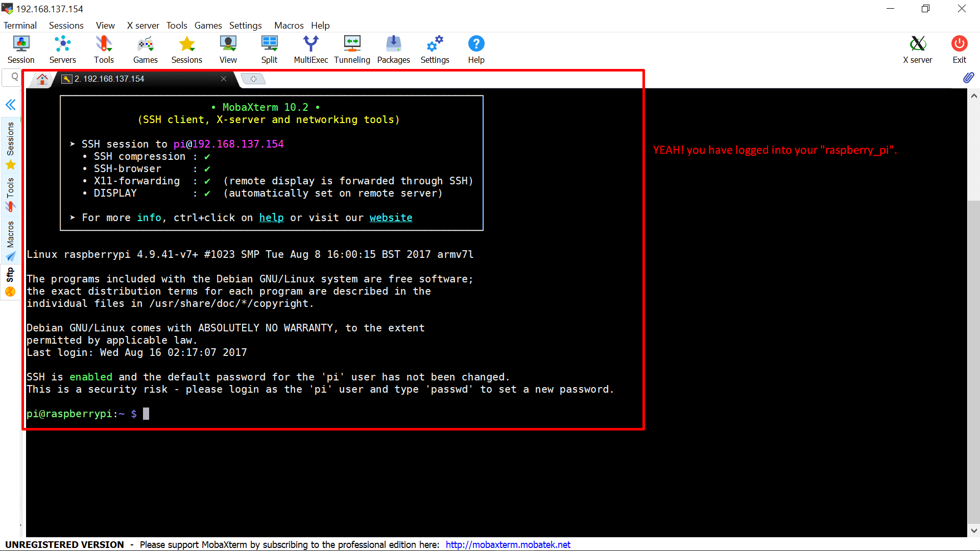The width and height of the screenshot is (980, 551).
Task: Open the Servers toolbar icon
Action: (x=62, y=50)
